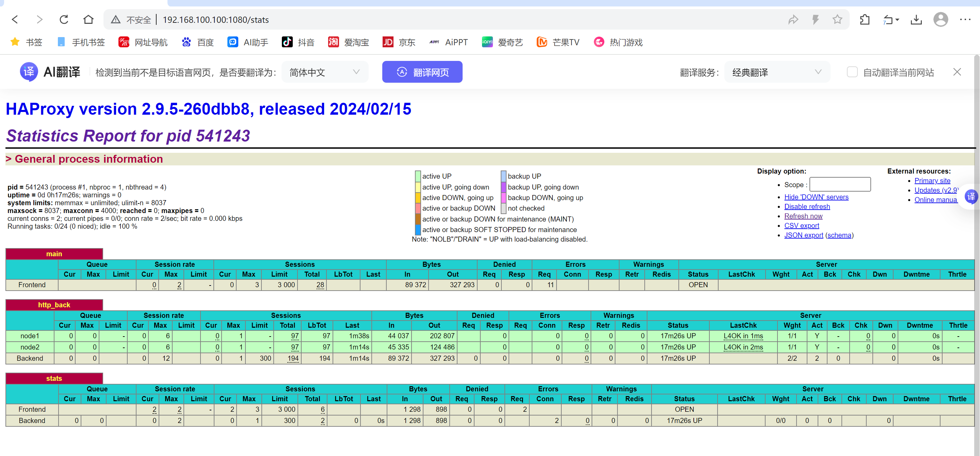Open the downloads icon
The width and height of the screenshot is (980, 456).
click(x=916, y=20)
